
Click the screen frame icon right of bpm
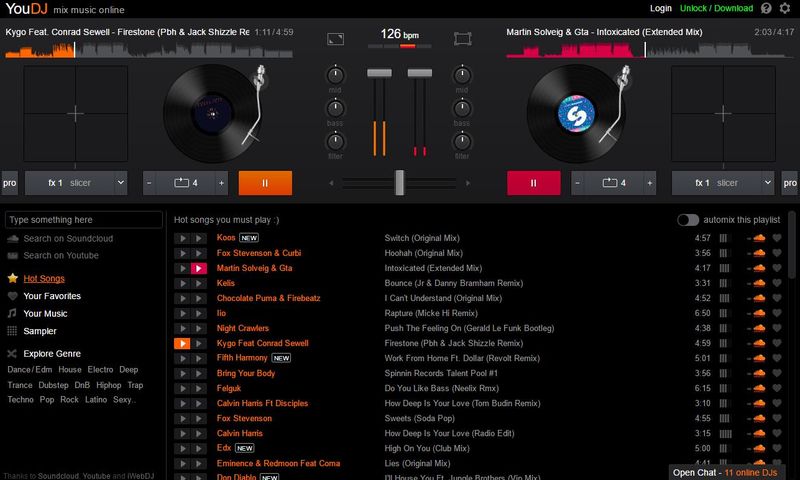click(x=463, y=39)
